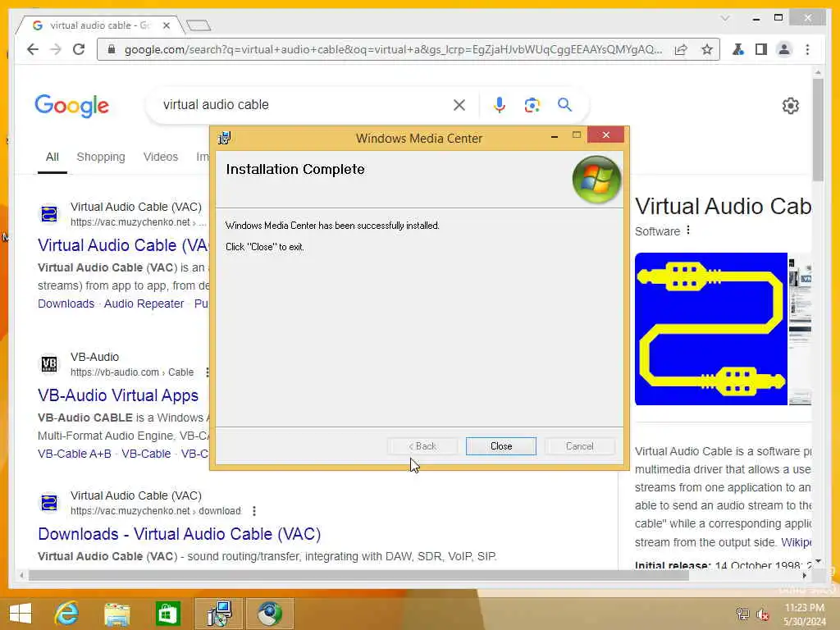Switch to Shopping results tab
This screenshot has height=630, width=840.
(x=101, y=157)
